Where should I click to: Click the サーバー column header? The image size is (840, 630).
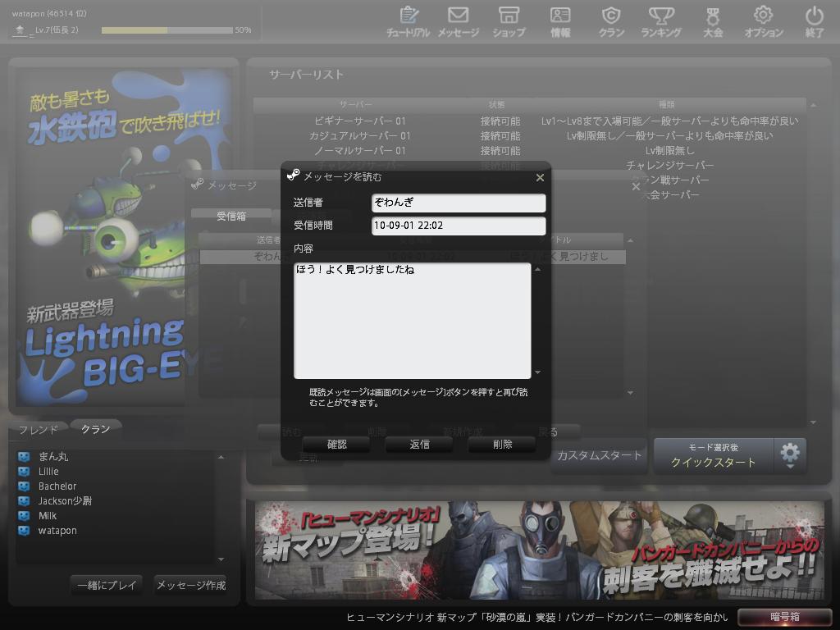(x=356, y=104)
